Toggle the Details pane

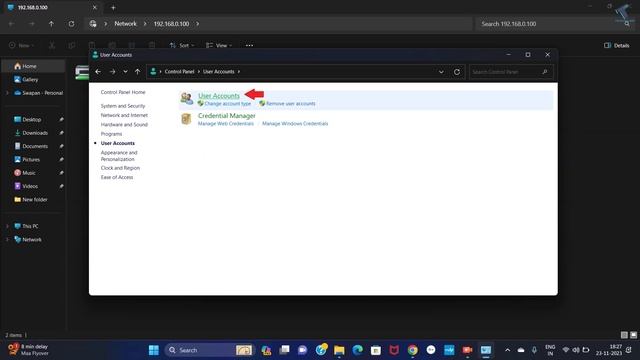[x=617, y=45]
